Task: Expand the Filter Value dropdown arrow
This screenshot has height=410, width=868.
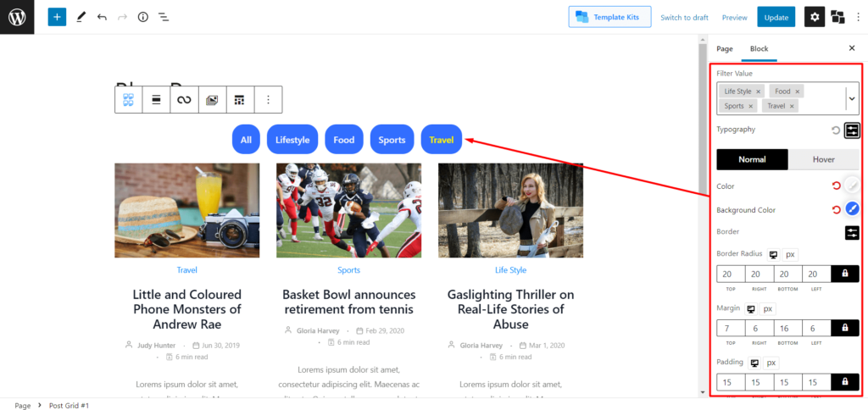Action: tap(851, 99)
